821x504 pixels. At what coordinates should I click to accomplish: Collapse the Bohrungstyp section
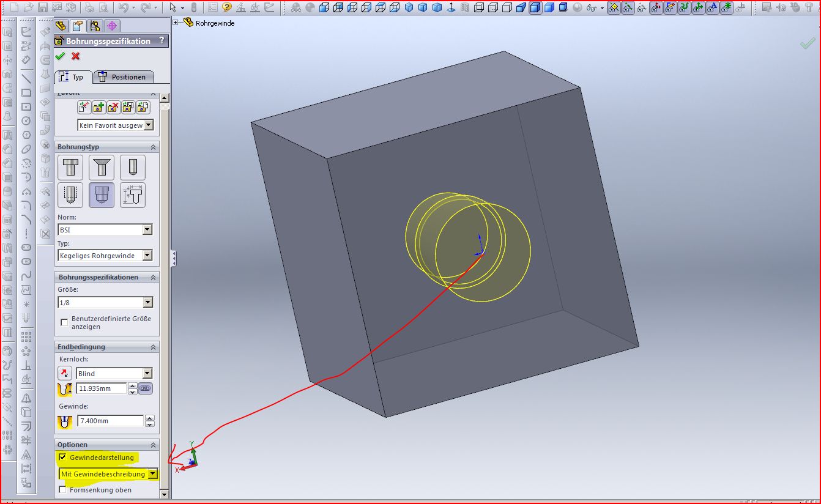point(153,147)
